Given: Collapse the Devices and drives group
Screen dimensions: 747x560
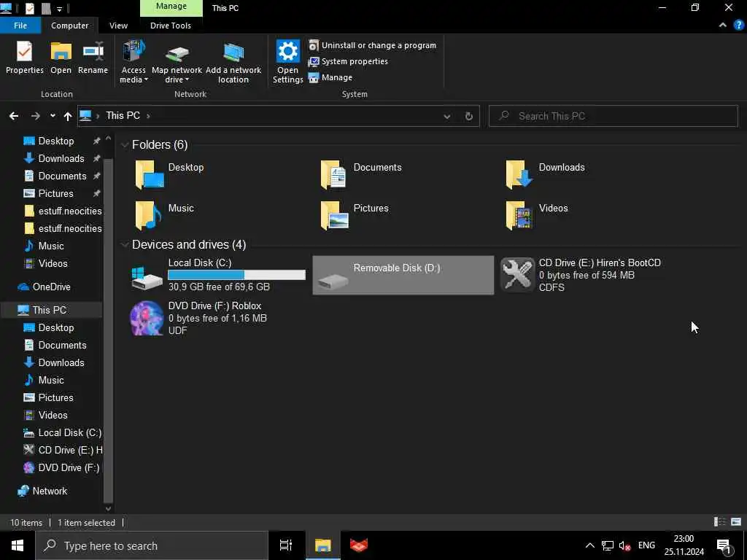Looking at the screenshot, I should coord(125,245).
